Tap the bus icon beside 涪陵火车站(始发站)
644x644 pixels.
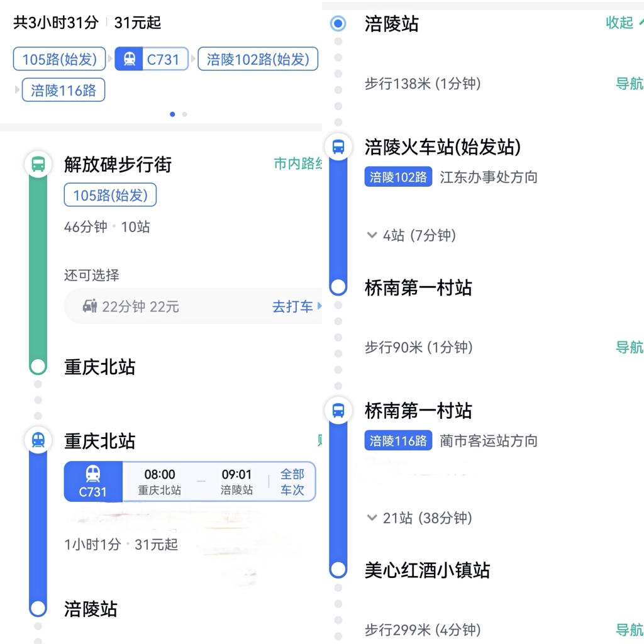click(x=338, y=147)
